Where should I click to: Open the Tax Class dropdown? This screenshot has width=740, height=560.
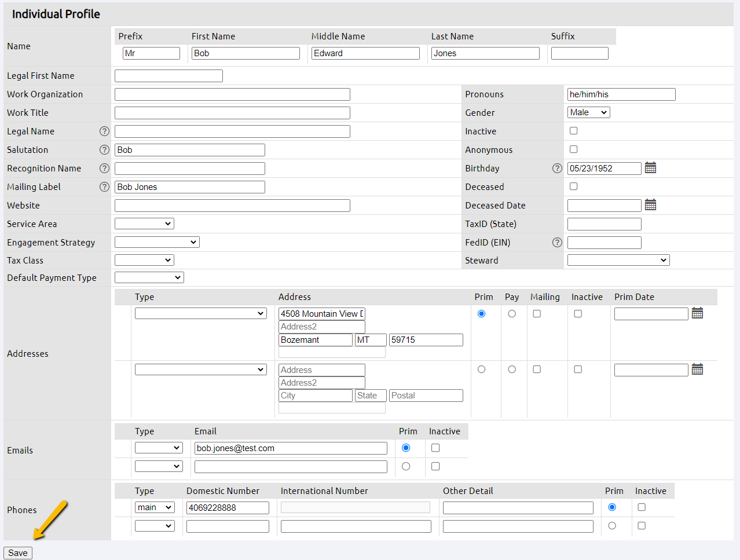(144, 260)
